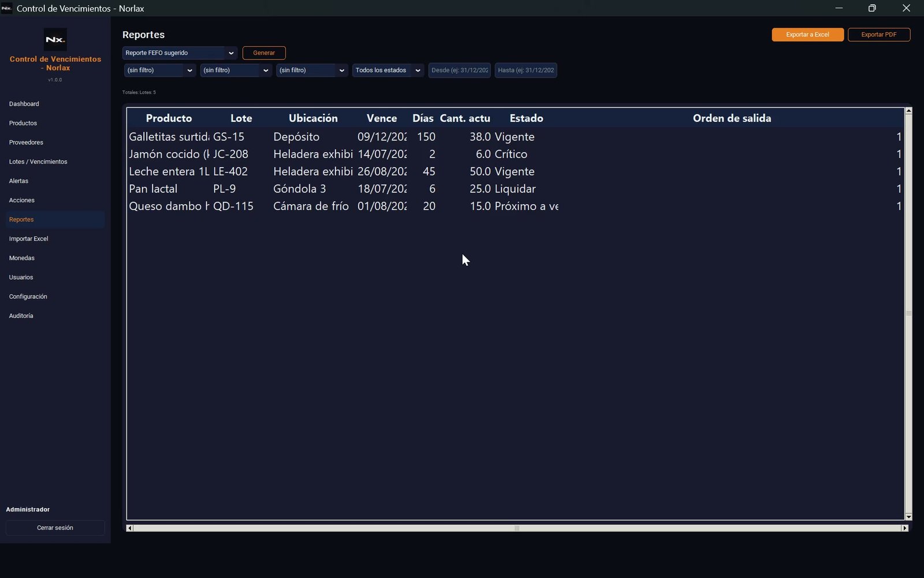Select the Jamón cocido row
Image resolution: width=924 pixels, height=578 pixels.
(x=515, y=154)
